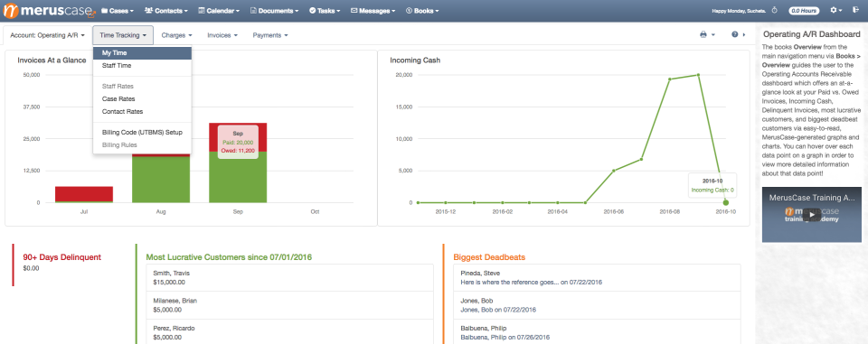Open the Books menu
868x344 pixels.
[422, 11]
